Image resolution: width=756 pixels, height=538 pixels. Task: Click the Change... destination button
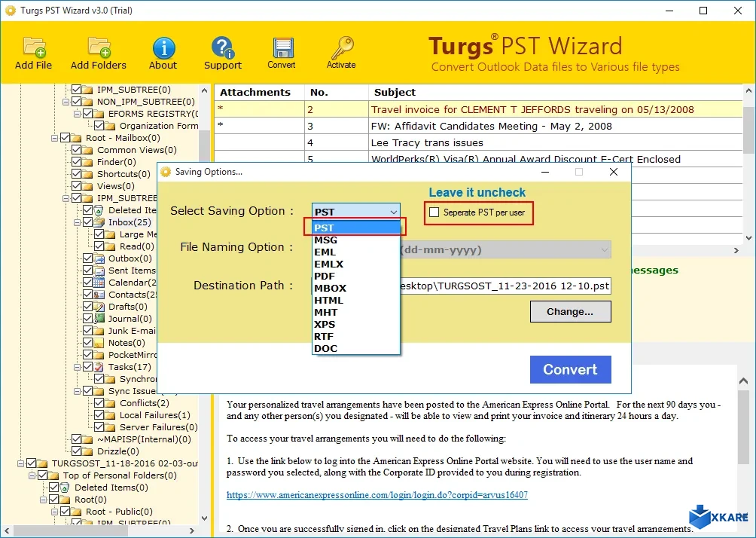click(x=570, y=312)
